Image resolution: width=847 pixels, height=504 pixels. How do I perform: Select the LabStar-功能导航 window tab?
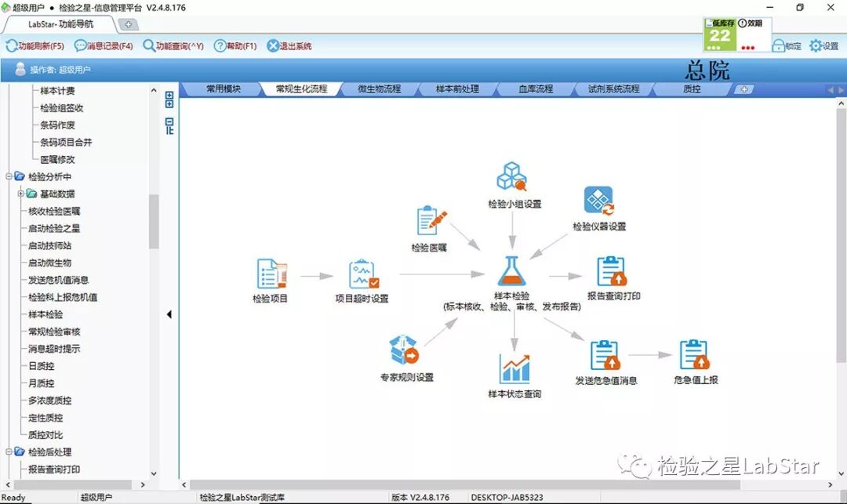[x=60, y=24]
